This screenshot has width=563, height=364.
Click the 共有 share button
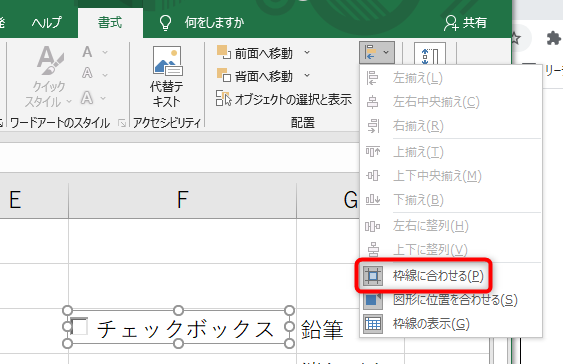465,23
